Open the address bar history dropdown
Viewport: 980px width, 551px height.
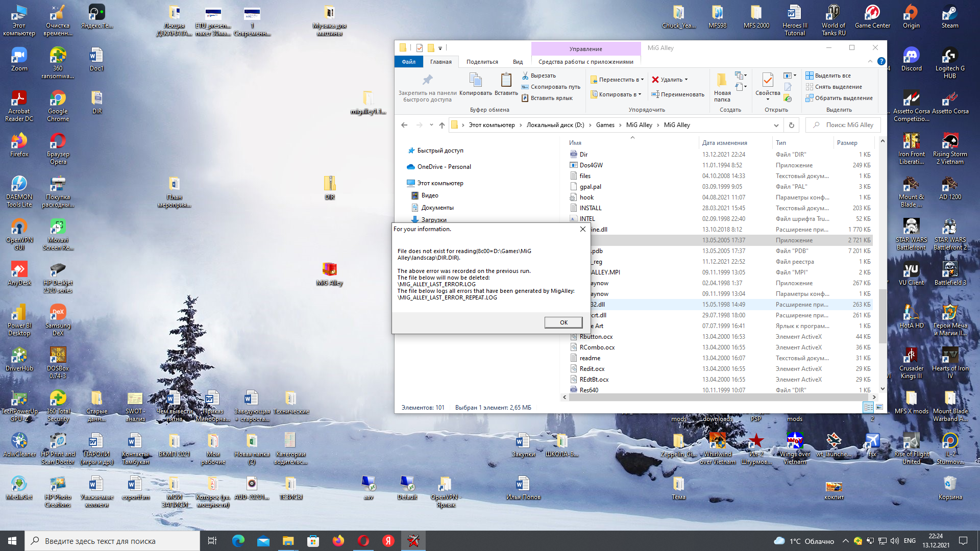(x=776, y=125)
